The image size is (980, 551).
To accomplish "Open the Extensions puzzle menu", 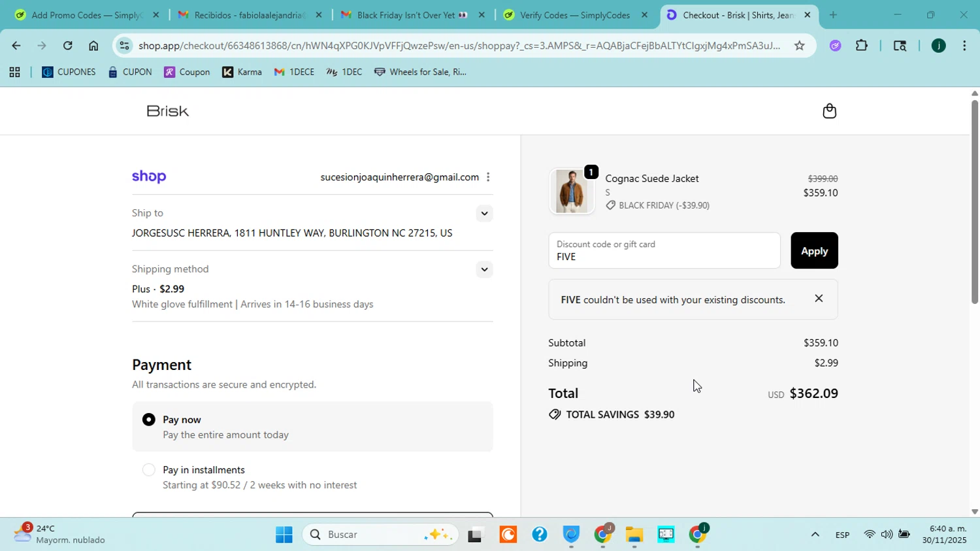I will tap(862, 46).
